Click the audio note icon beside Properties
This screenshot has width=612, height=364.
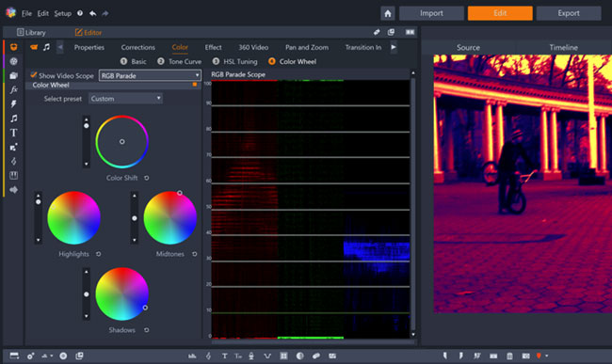click(46, 47)
